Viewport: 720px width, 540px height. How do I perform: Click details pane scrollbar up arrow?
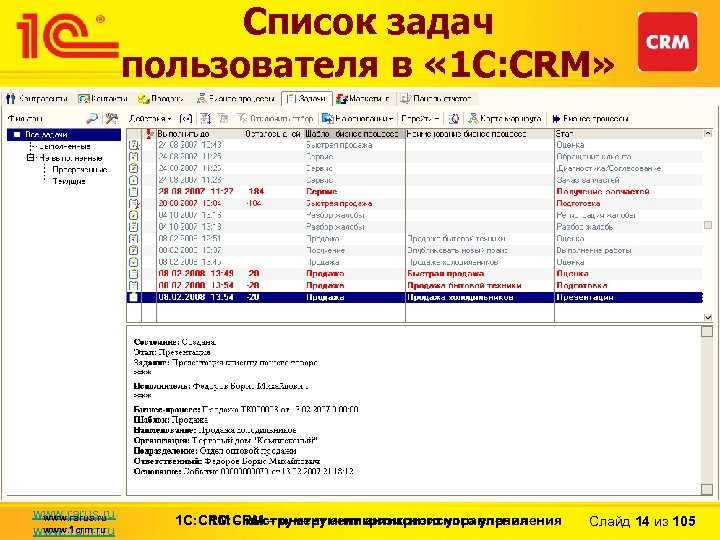707,332
